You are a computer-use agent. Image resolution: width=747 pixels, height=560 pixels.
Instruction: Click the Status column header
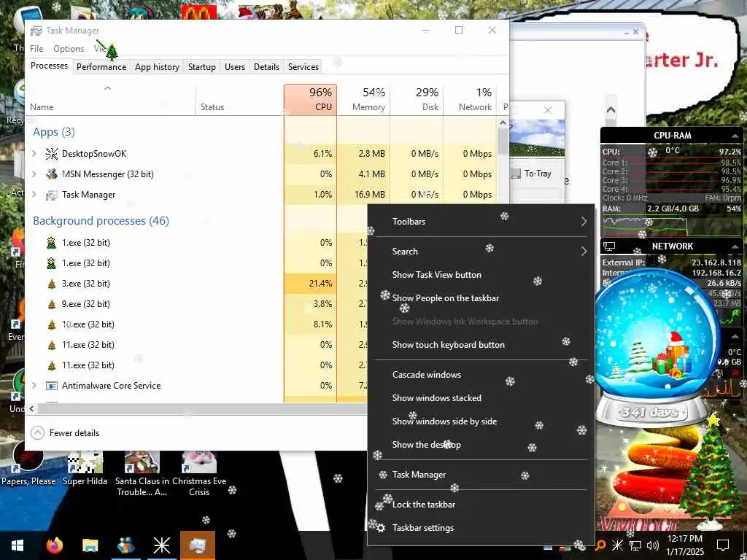[x=239, y=99]
